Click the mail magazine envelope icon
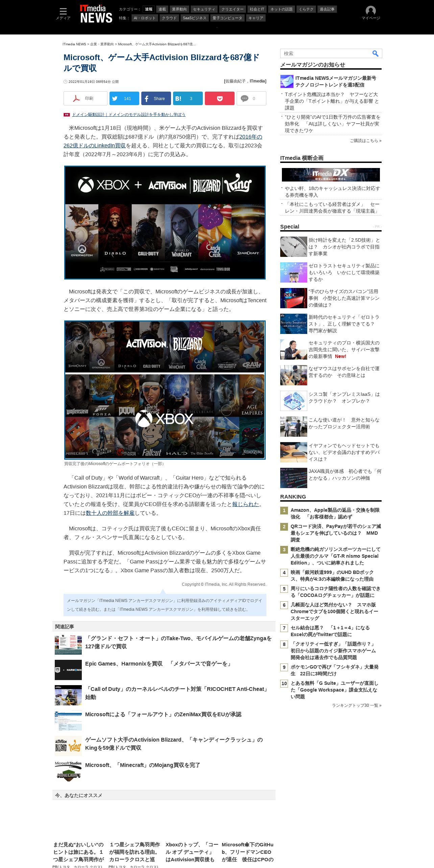 pyautogui.click(x=287, y=81)
